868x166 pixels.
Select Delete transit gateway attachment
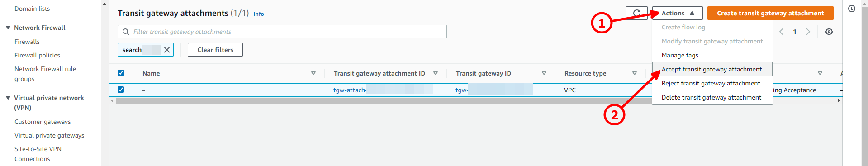click(x=712, y=97)
